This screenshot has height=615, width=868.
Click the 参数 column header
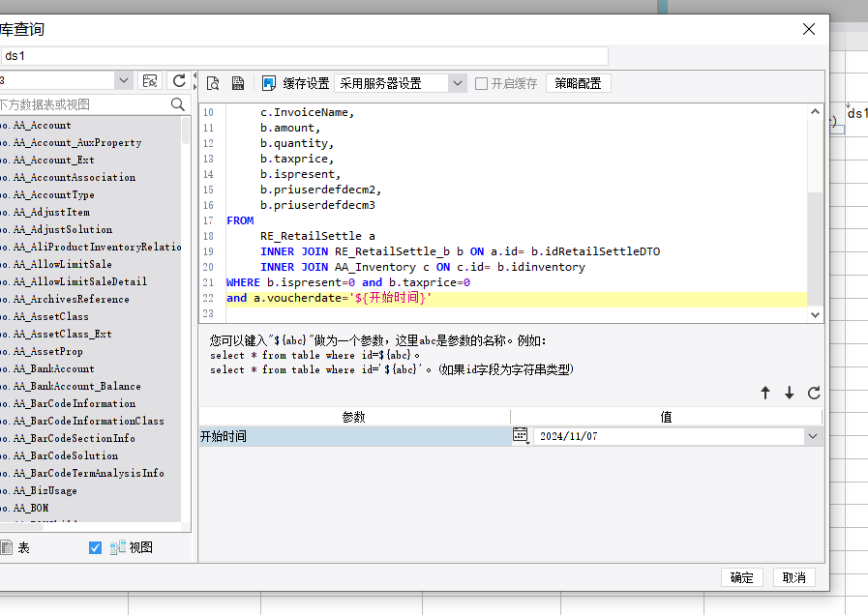(x=354, y=417)
